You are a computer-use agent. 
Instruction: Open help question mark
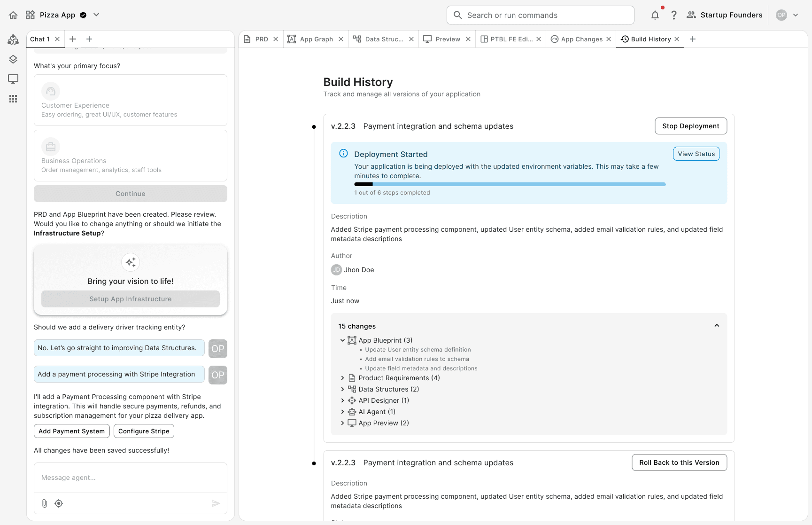click(x=674, y=15)
